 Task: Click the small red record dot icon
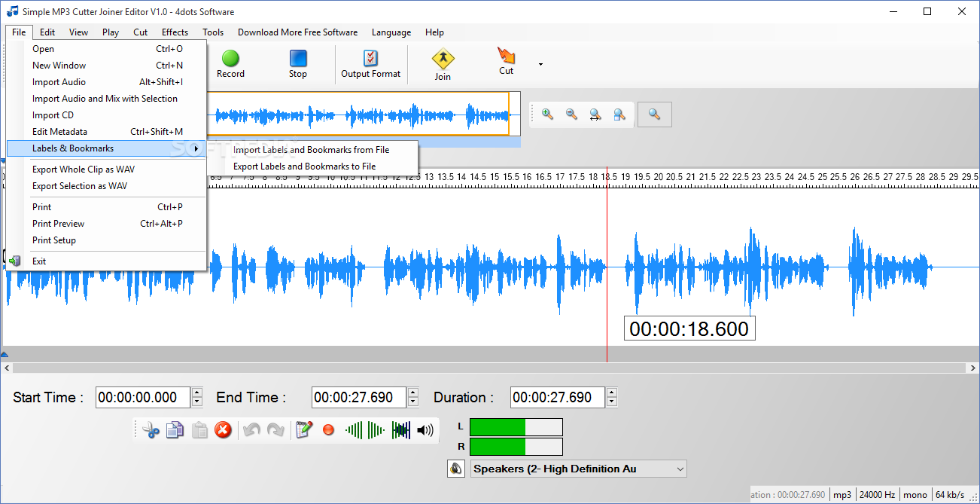pyautogui.click(x=328, y=430)
